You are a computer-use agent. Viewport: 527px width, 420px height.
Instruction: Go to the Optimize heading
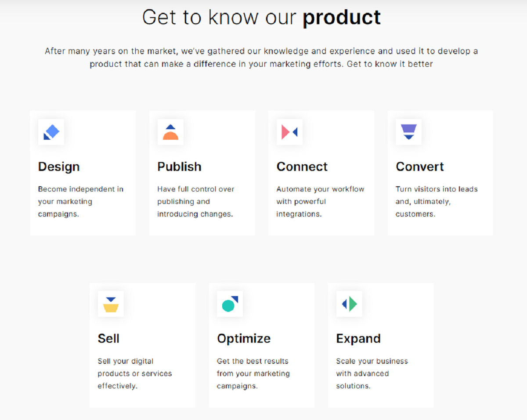pyautogui.click(x=244, y=339)
